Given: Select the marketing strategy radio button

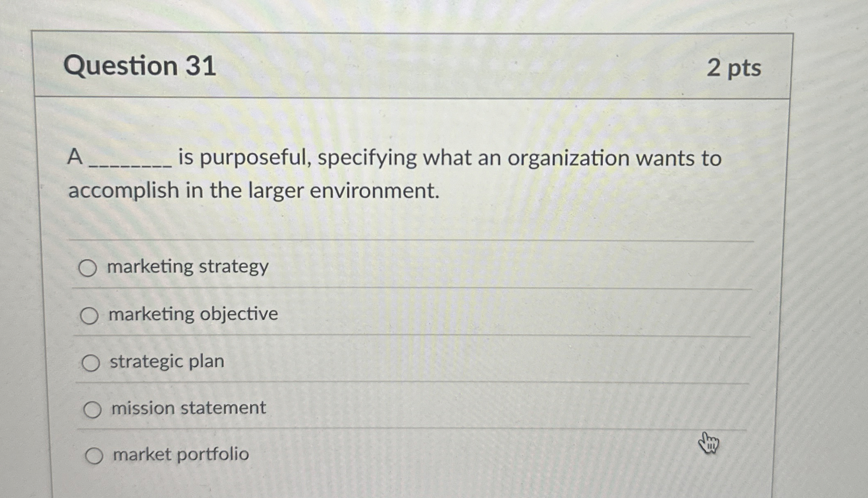Looking at the screenshot, I should point(90,267).
